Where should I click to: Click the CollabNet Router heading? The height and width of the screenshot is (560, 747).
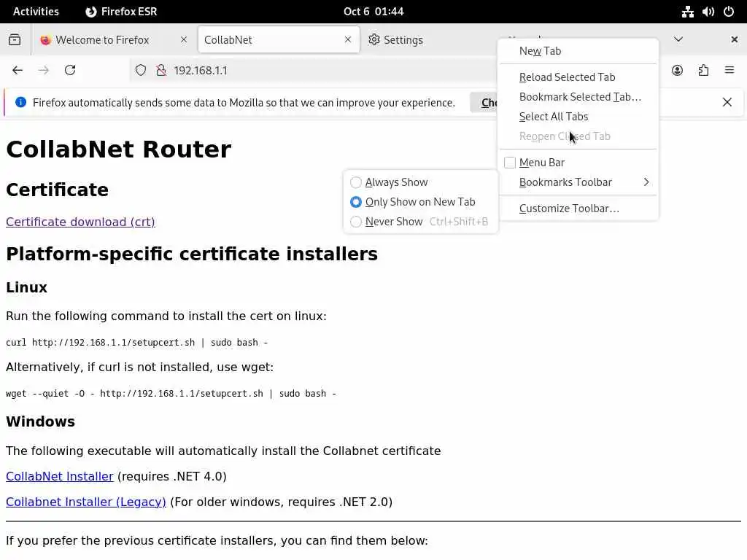pyautogui.click(x=119, y=149)
